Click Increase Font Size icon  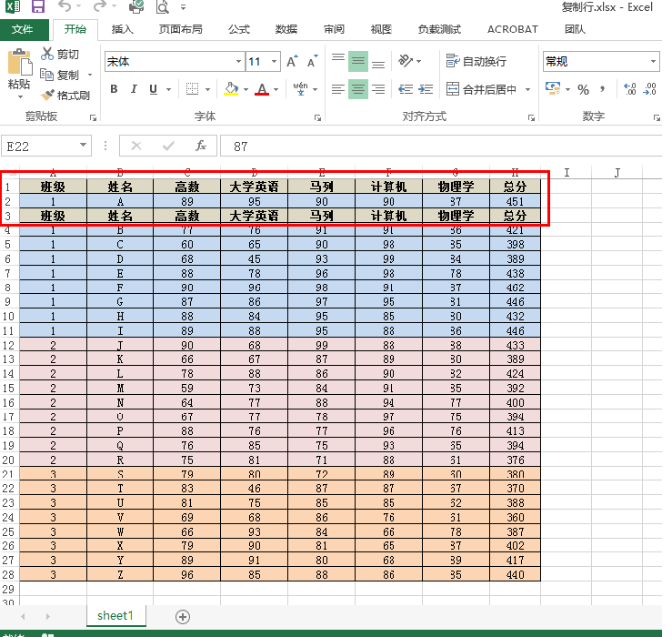coord(292,61)
